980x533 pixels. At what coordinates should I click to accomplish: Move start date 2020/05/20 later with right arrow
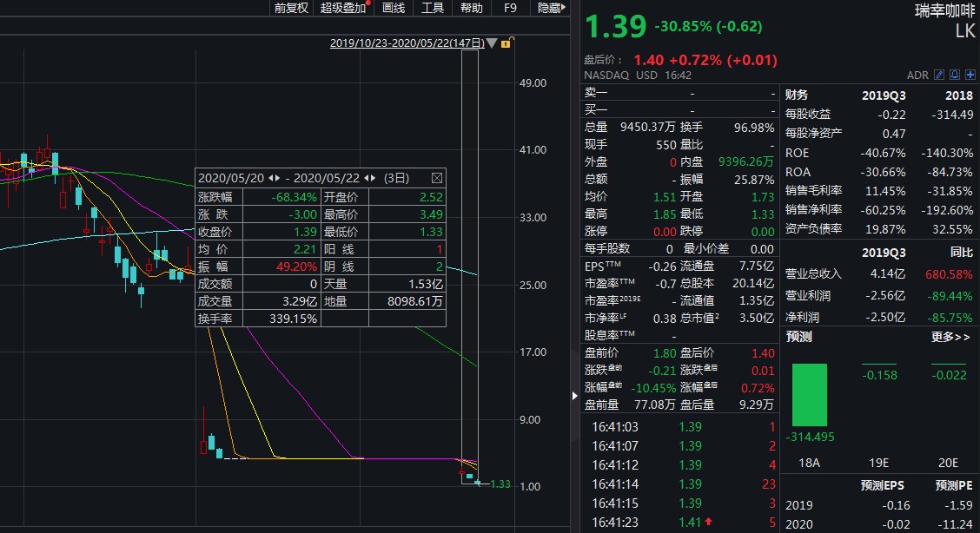[x=277, y=178]
